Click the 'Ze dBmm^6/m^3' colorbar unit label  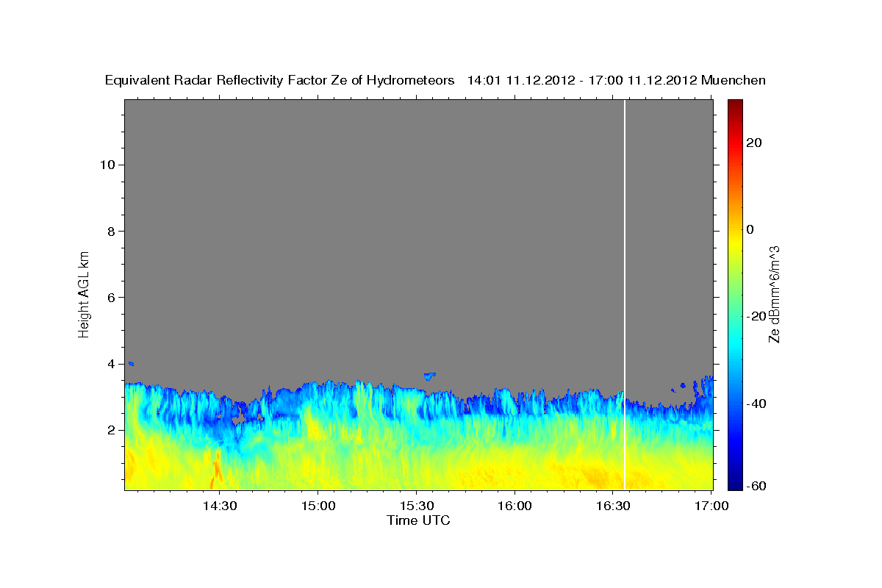click(774, 294)
